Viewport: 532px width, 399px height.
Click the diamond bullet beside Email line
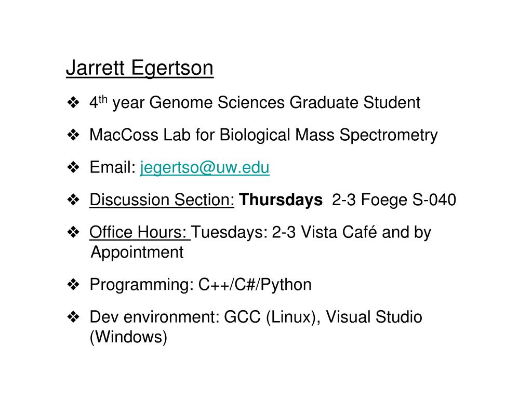(x=73, y=167)
